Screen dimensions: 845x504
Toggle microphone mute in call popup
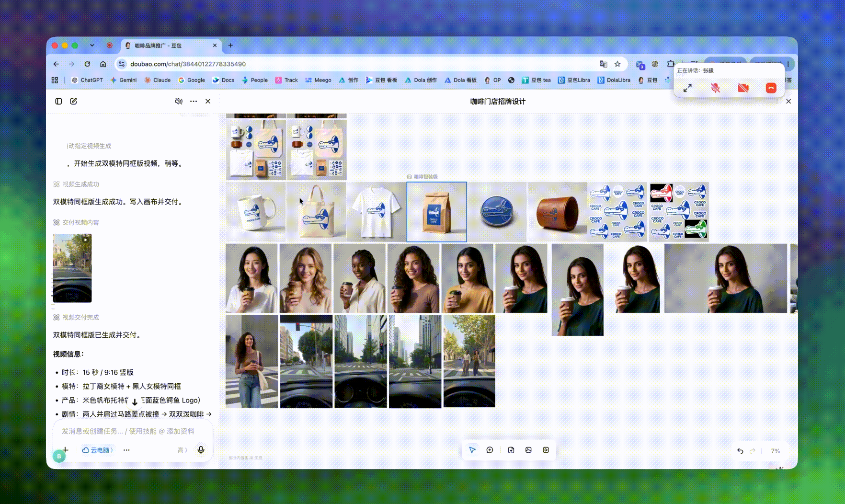[x=715, y=88]
